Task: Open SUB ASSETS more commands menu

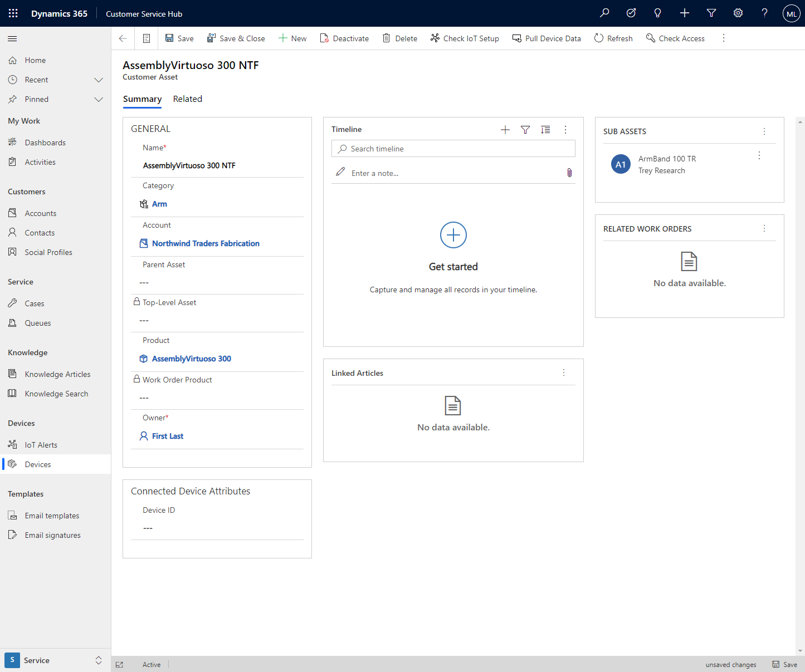Action: pos(764,131)
